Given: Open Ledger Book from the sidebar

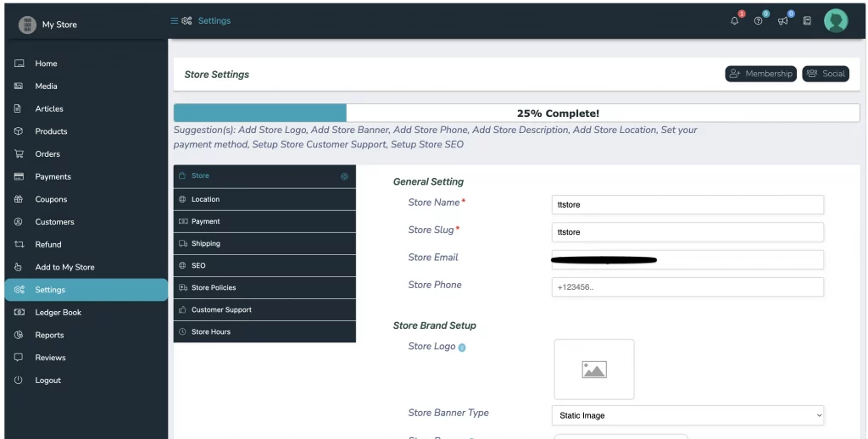Looking at the screenshot, I should pos(58,312).
